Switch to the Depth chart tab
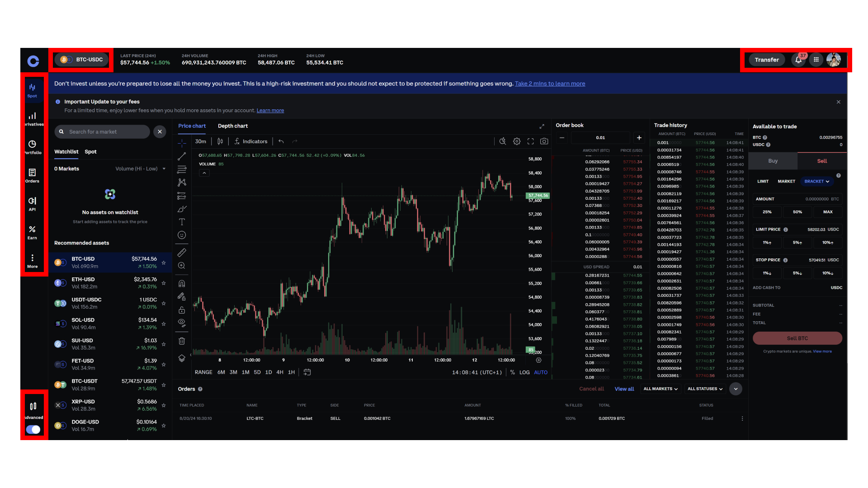Screen dimensions: 868x488 [233, 126]
